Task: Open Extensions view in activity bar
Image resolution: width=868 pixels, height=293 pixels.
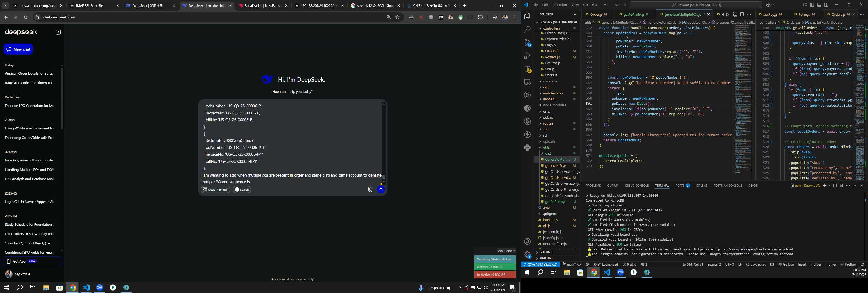Action: (527, 69)
